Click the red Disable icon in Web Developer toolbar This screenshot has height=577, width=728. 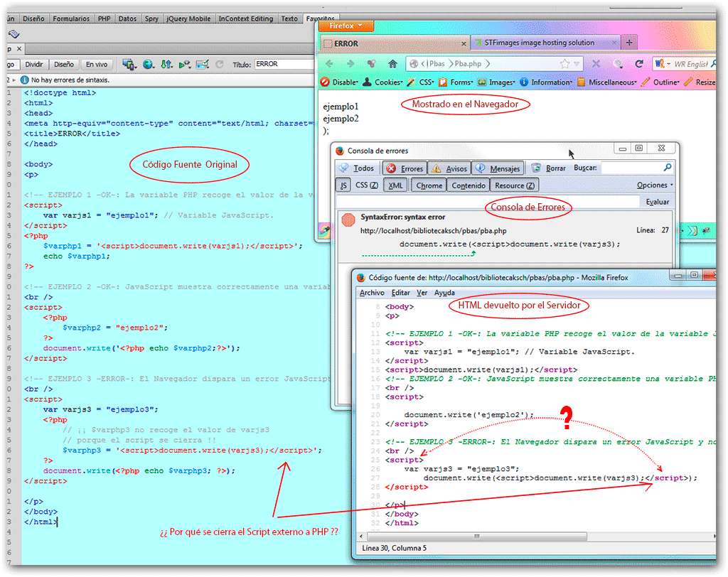(x=325, y=82)
